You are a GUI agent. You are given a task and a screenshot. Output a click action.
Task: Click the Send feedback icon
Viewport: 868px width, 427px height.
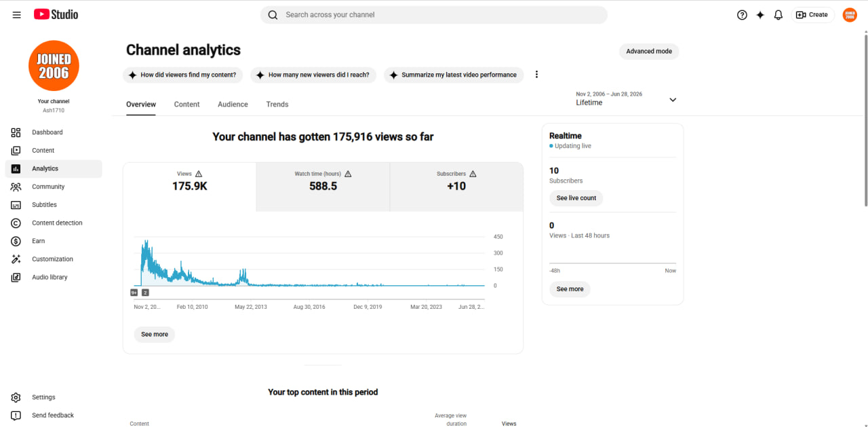16,415
